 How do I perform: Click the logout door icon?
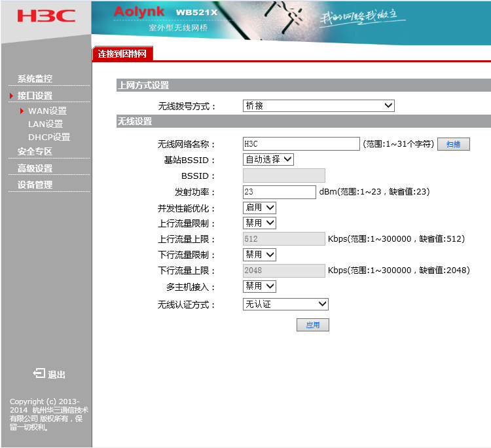[39, 373]
